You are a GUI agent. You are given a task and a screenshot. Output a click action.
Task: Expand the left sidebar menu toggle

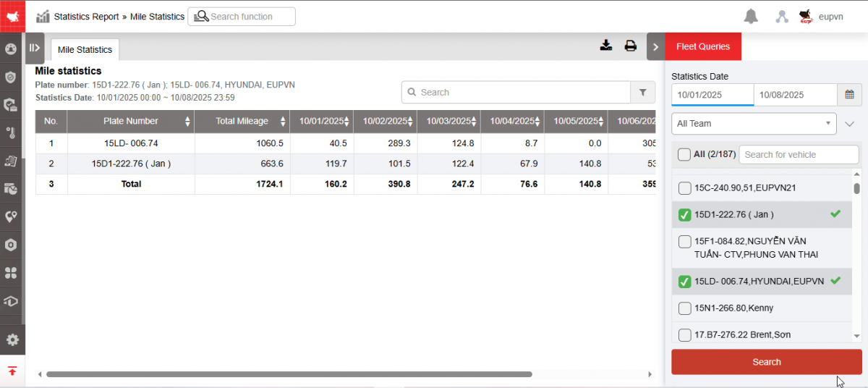click(34, 48)
